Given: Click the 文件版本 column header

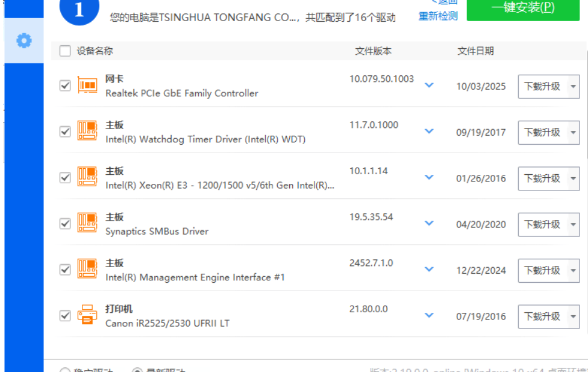Looking at the screenshot, I should [x=373, y=51].
